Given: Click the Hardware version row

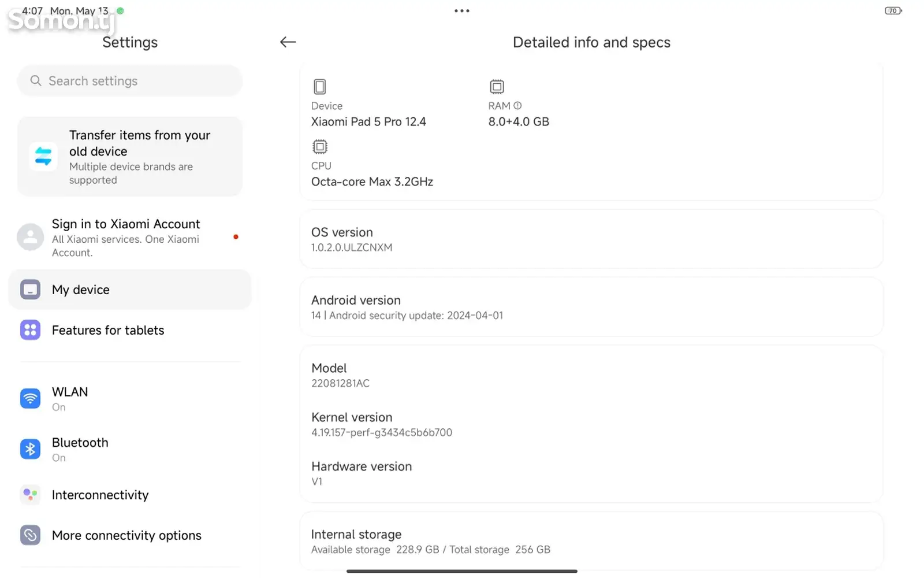Looking at the screenshot, I should pyautogui.click(x=591, y=473).
